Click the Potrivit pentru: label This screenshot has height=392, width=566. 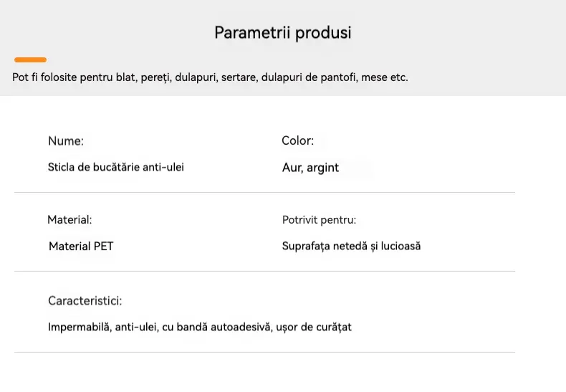point(319,220)
